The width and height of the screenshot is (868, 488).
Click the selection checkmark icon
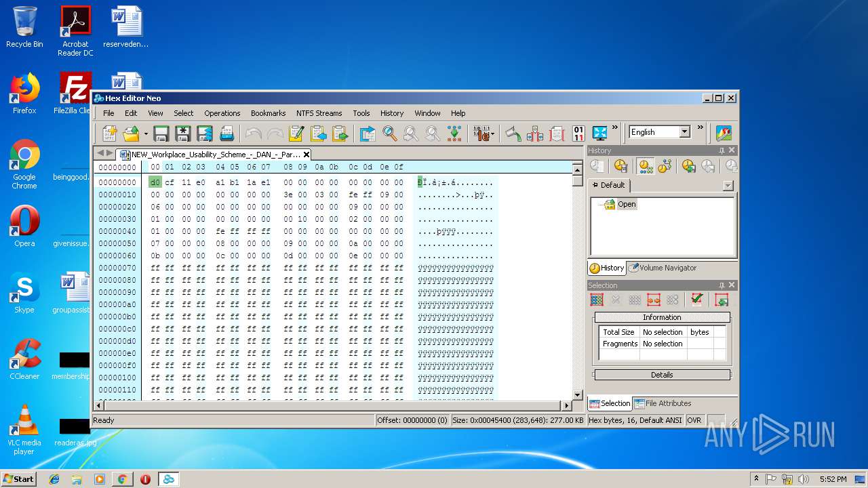click(696, 300)
